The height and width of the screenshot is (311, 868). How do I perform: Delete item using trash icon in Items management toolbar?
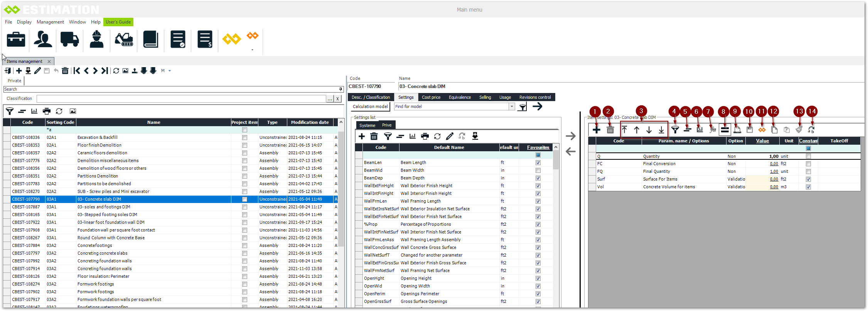65,71
